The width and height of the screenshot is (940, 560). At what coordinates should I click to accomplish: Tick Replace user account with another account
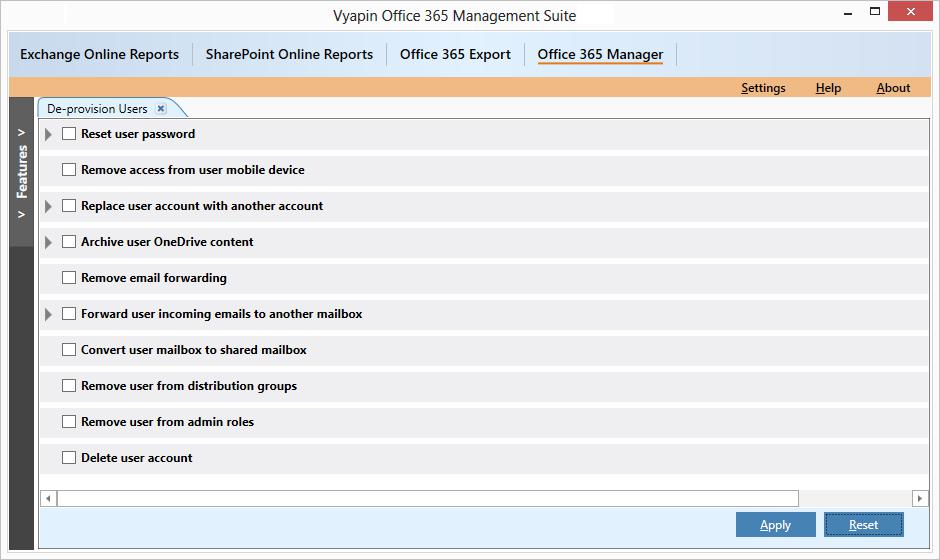(69, 206)
